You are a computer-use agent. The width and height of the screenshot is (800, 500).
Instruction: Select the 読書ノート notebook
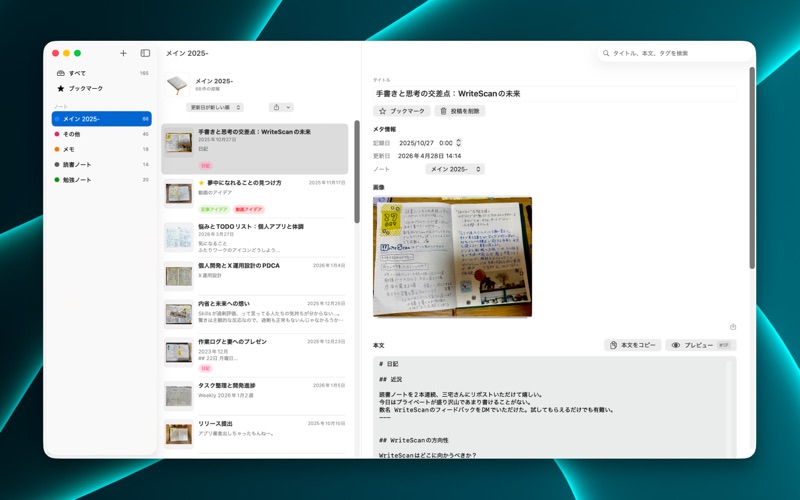pyautogui.click(x=102, y=164)
